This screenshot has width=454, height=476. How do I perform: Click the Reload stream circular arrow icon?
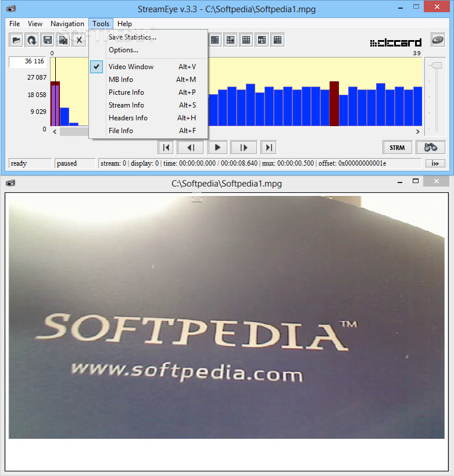coord(32,40)
